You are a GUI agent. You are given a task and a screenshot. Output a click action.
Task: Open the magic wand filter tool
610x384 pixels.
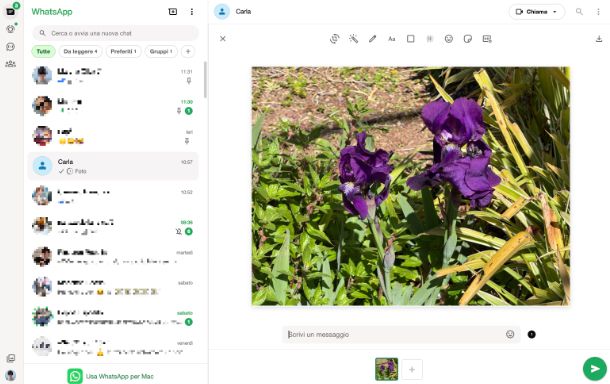(354, 39)
